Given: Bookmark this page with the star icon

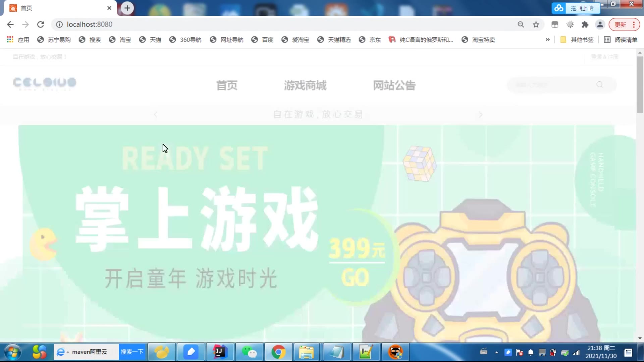Looking at the screenshot, I should [536, 24].
